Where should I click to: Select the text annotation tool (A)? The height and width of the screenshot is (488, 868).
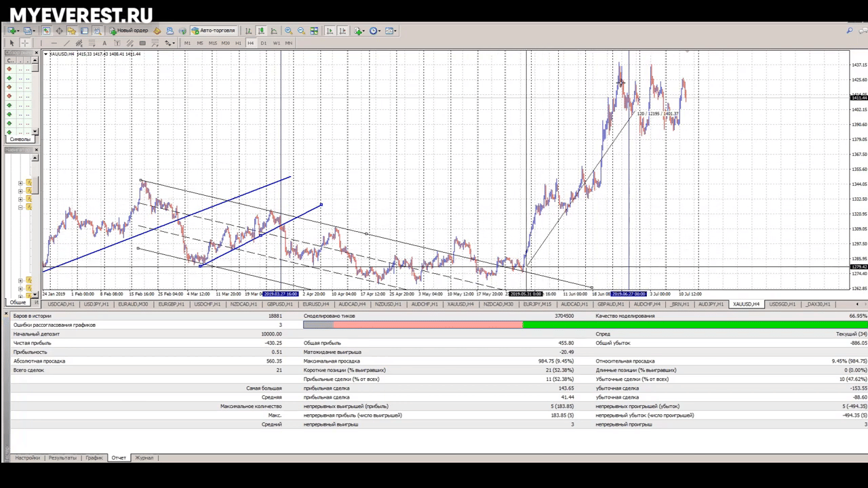click(x=104, y=43)
